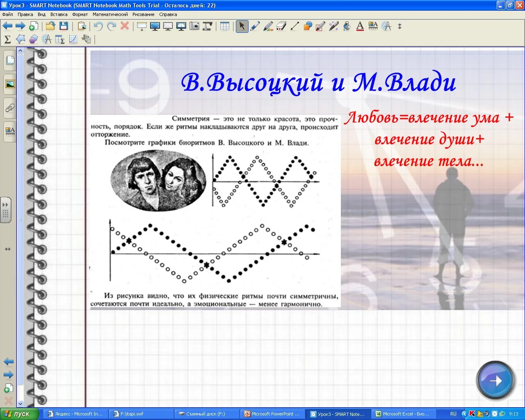This screenshot has height=420, width=525.
Task: Open the Вставка menu
Action: tap(59, 14)
